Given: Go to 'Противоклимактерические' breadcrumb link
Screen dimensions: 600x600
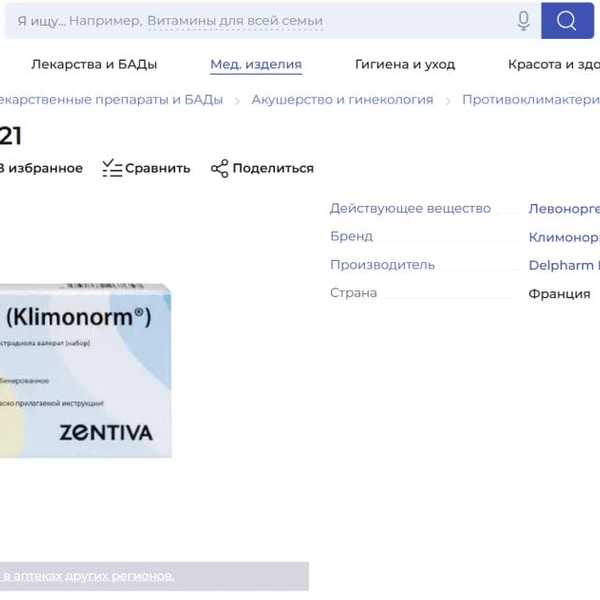Looking at the screenshot, I should (x=531, y=99).
